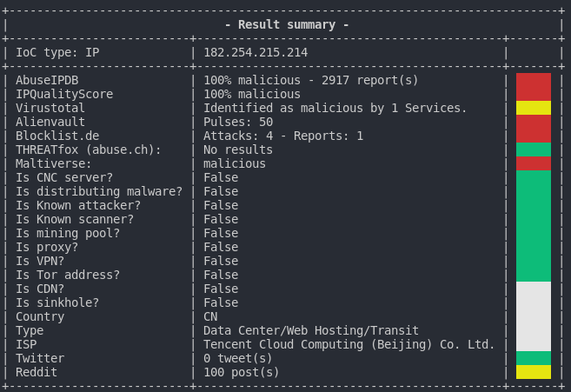Click the "Data Center/Web Hosting/Transit" type value
This screenshot has width=571, height=392.
point(311,330)
